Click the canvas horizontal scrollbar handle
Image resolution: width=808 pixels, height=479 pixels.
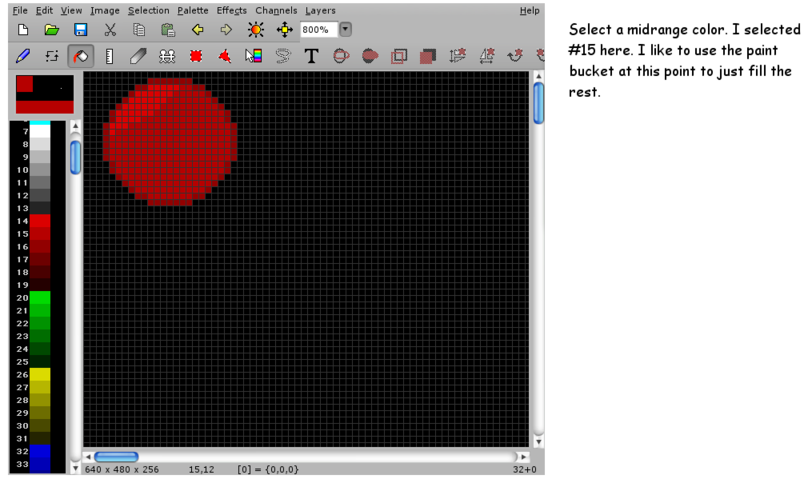click(116, 457)
